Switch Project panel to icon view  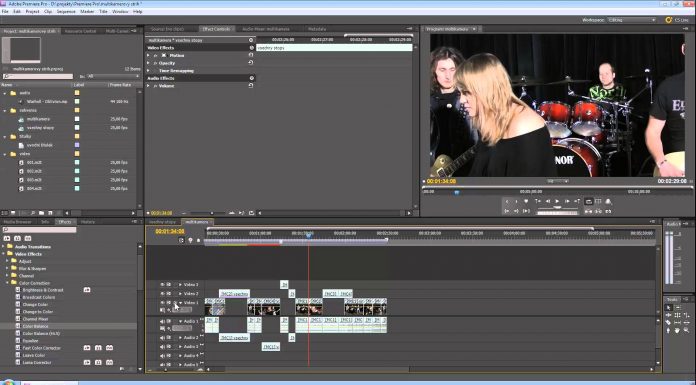tap(13, 213)
